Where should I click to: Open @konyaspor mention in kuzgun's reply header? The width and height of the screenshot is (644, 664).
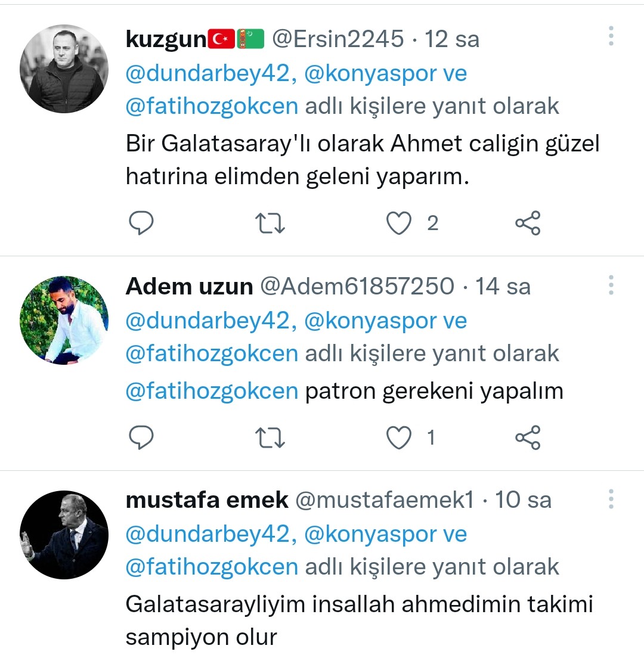[x=371, y=74]
